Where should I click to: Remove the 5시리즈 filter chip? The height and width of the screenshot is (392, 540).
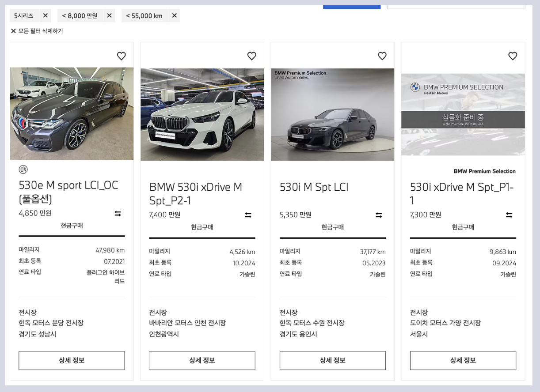(x=45, y=15)
